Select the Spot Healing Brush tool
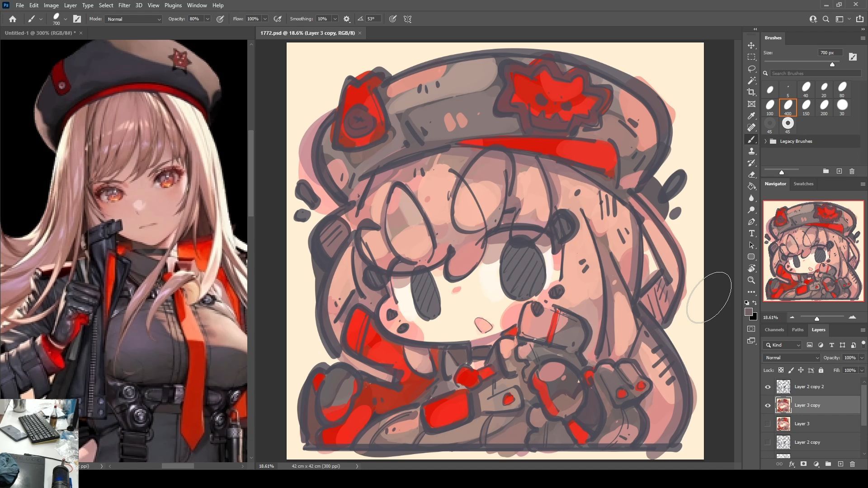This screenshot has height=488, width=868. pos(751,127)
